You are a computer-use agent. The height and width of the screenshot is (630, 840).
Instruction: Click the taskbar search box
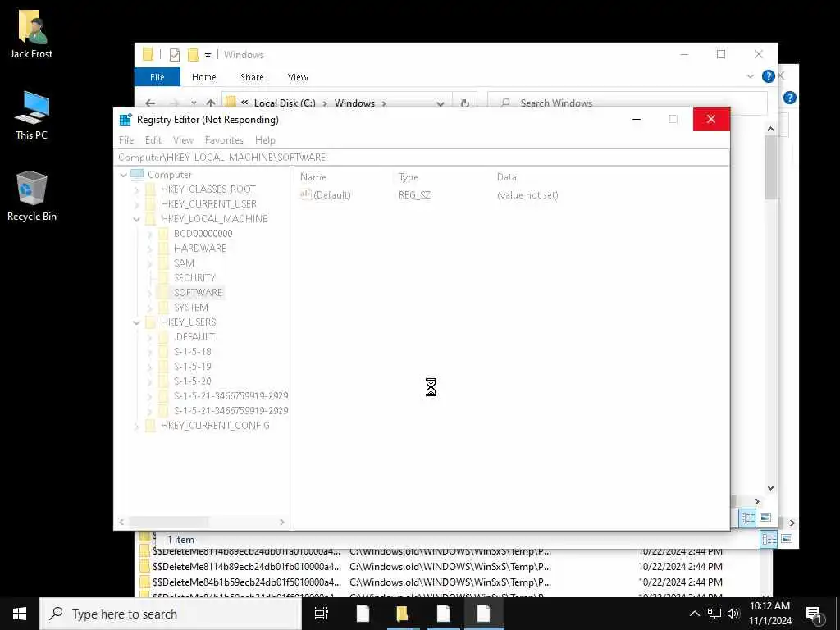coord(171,614)
